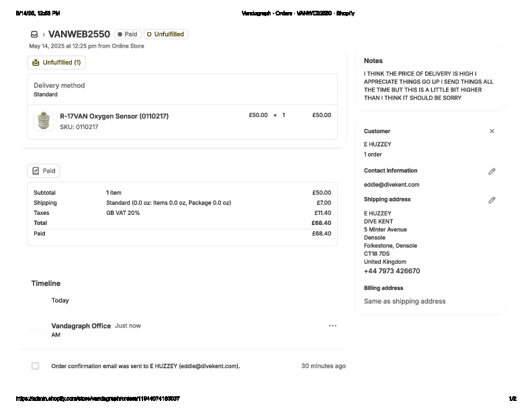Click the Paid receipt icon above Subtotal

(x=36, y=171)
